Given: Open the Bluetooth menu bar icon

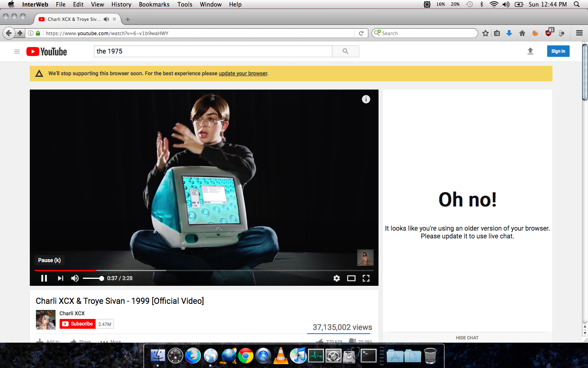Looking at the screenshot, I should click(x=482, y=4).
